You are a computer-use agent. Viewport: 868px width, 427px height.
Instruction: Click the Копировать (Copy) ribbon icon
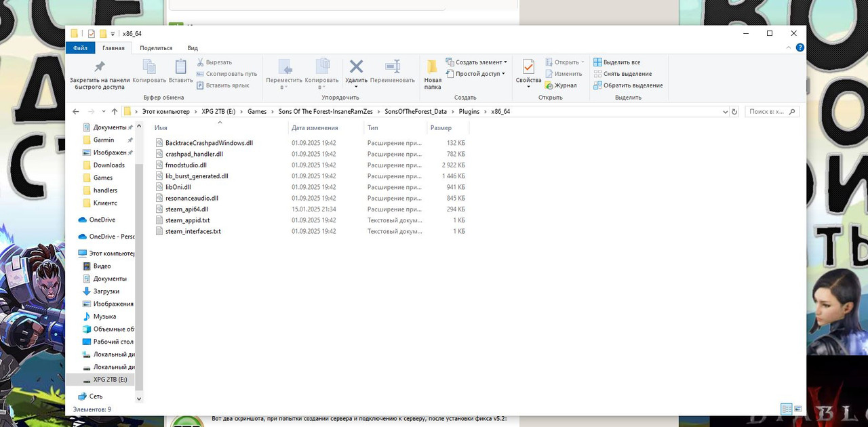149,66
